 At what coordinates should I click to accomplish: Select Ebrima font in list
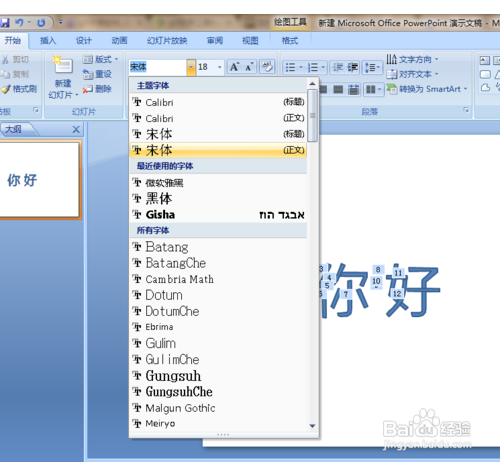click(x=218, y=327)
